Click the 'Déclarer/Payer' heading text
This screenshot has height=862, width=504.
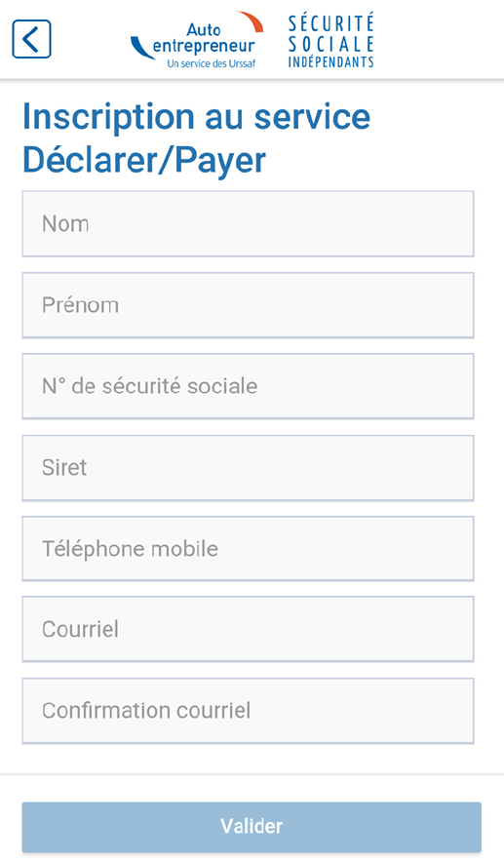point(144,161)
